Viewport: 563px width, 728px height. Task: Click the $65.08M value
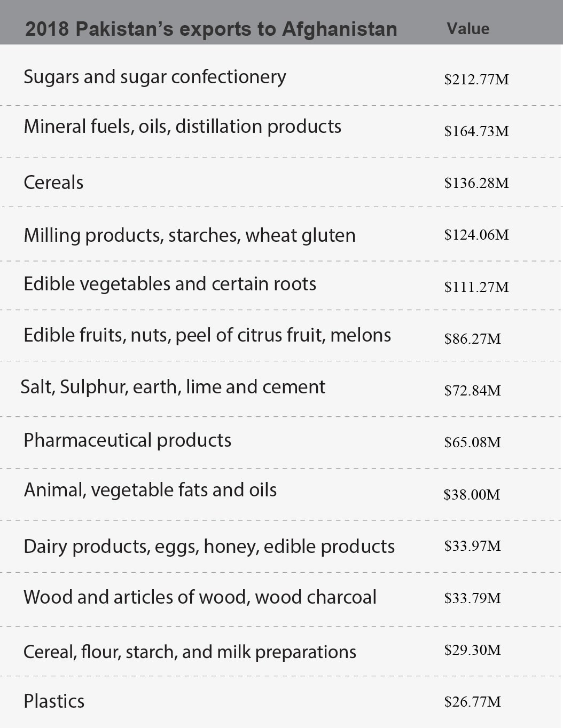pyautogui.click(x=472, y=442)
